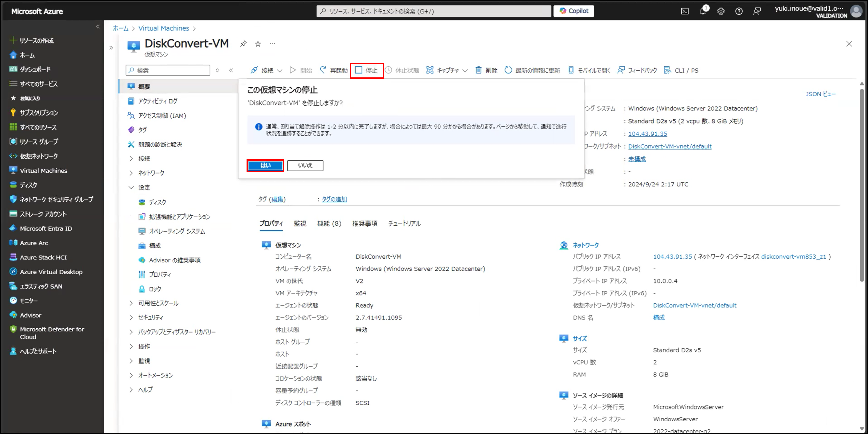Collapse the resource menu chevrons

click(x=231, y=70)
